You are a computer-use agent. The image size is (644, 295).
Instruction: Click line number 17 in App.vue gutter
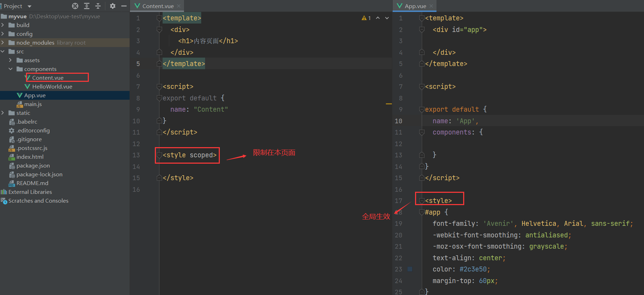click(398, 201)
